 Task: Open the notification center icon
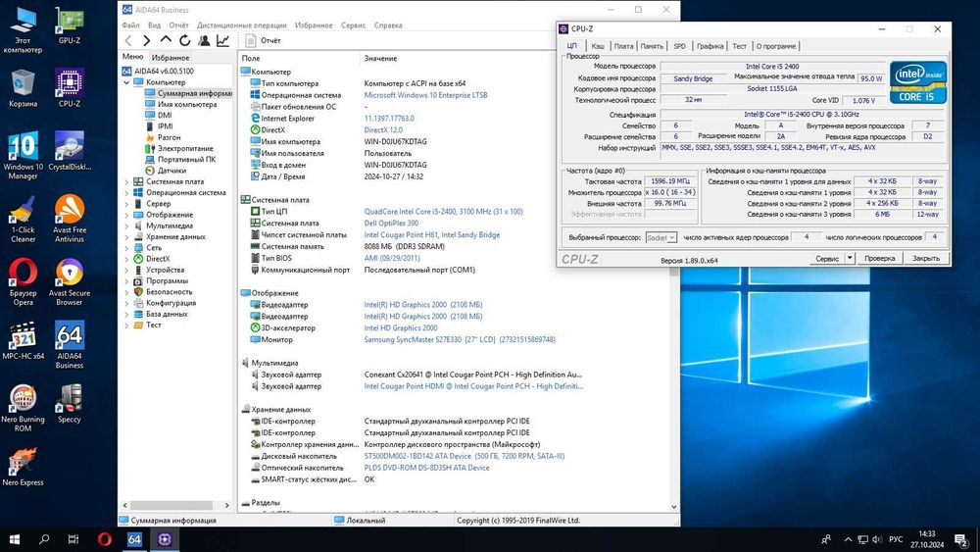pos(962,539)
